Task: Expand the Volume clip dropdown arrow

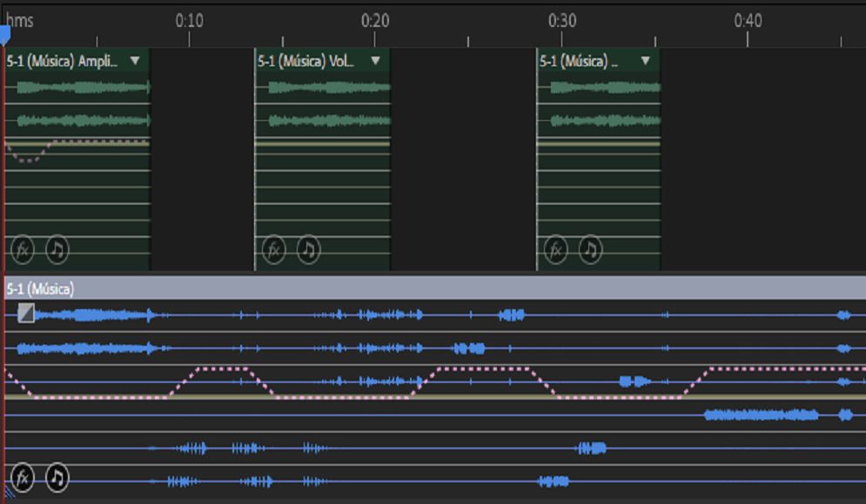Action: [375, 62]
